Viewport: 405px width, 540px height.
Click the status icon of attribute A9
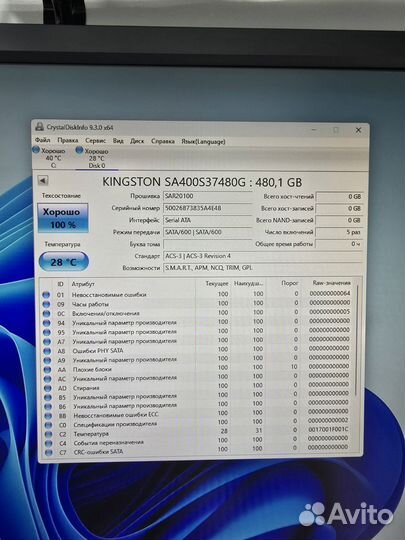point(47,360)
